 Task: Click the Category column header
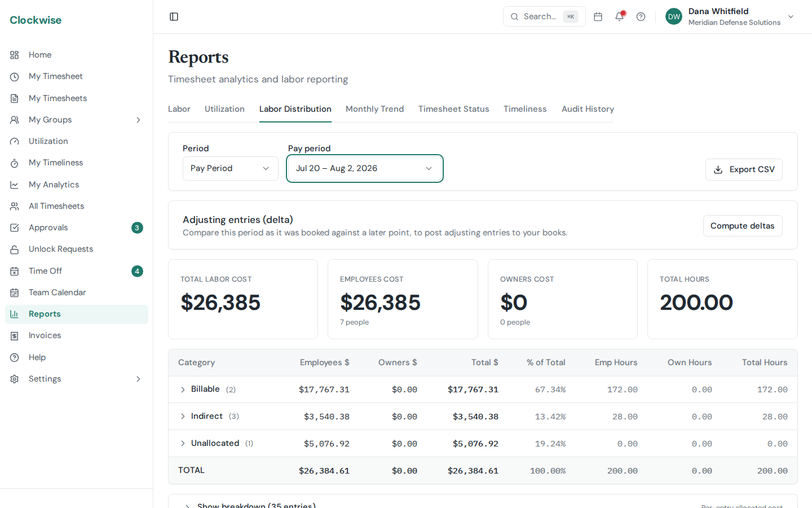click(196, 362)
